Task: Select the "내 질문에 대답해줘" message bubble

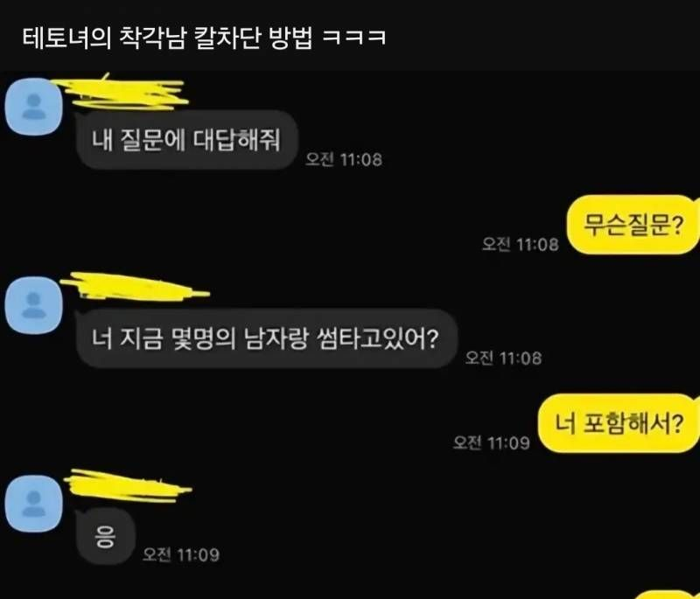Action: (x=186, y=140)
